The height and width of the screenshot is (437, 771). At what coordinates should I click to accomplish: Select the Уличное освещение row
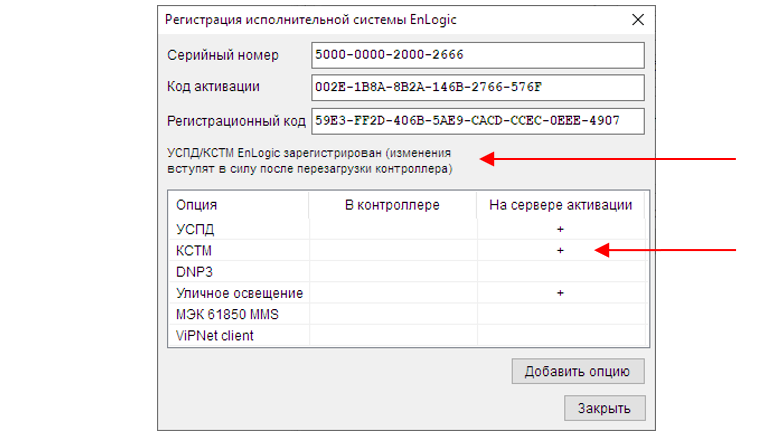tap(408, 293)
